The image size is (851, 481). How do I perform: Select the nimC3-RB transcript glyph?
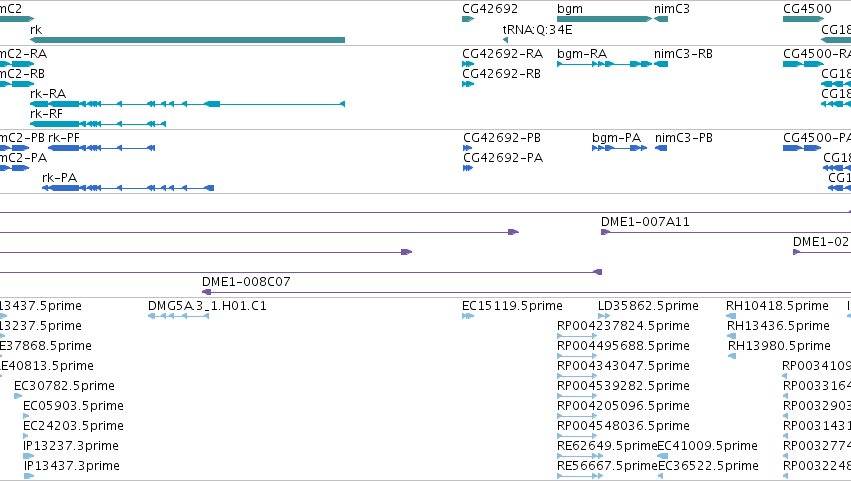tap(661, 64)
